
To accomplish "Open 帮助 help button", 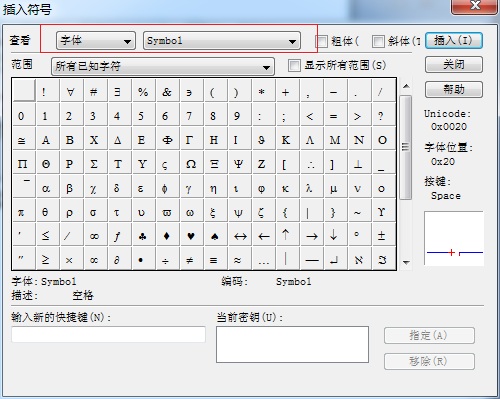I will pos(454,89).
